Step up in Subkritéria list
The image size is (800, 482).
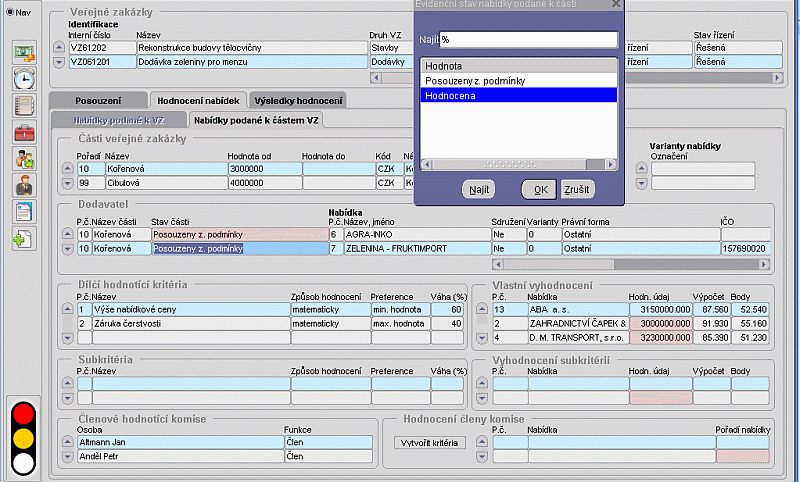point(67,383)
